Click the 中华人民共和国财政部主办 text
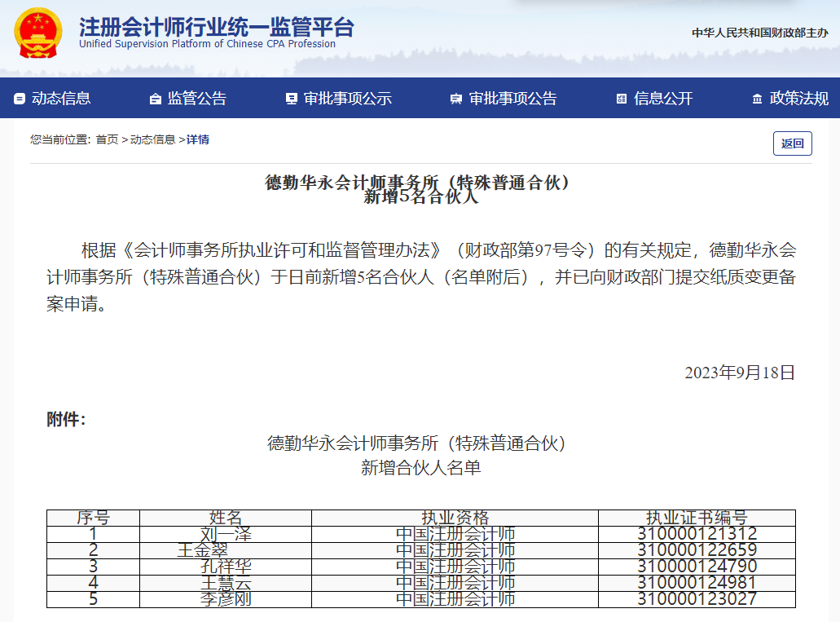The width and height of the screenshot is (840, 622). 759,33
